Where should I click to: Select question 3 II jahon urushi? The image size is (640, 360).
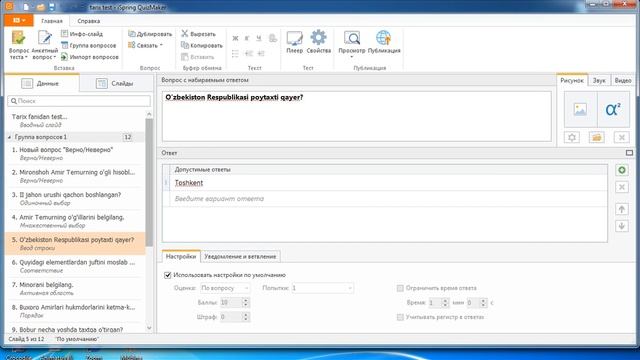pyautogui.click(x=76, y=198)
